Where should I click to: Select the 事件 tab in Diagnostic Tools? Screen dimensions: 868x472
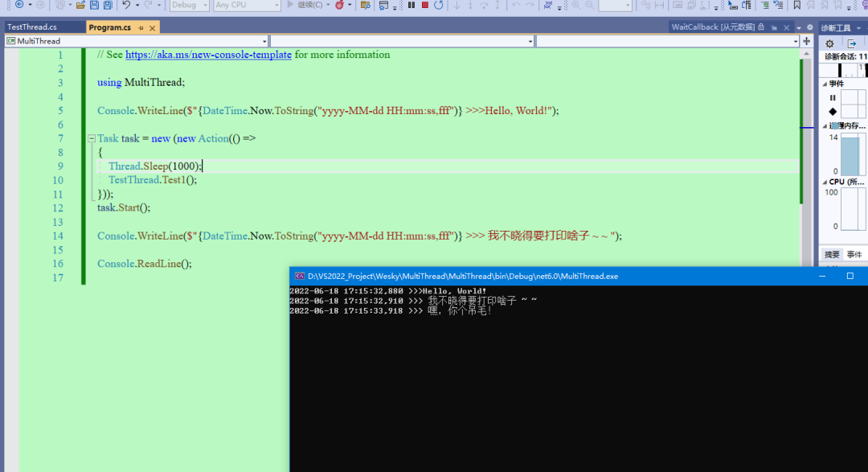854,254
